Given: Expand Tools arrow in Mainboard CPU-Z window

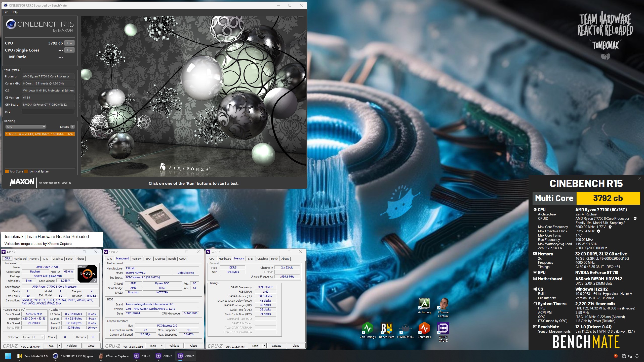Looking at the screenshot, I should click(162, 346).
